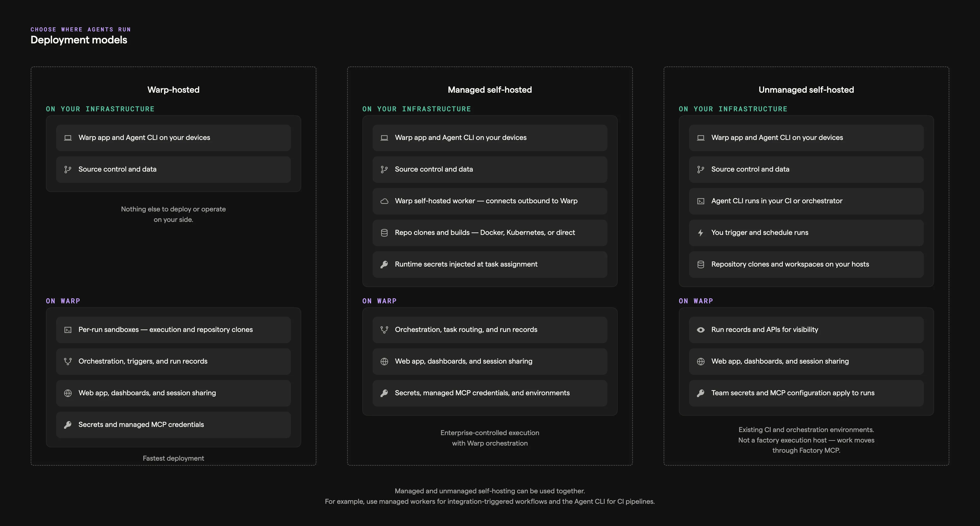
Task: Click ON WARP label in Managed self-hosted column
Action: click(x=380, y=301)
